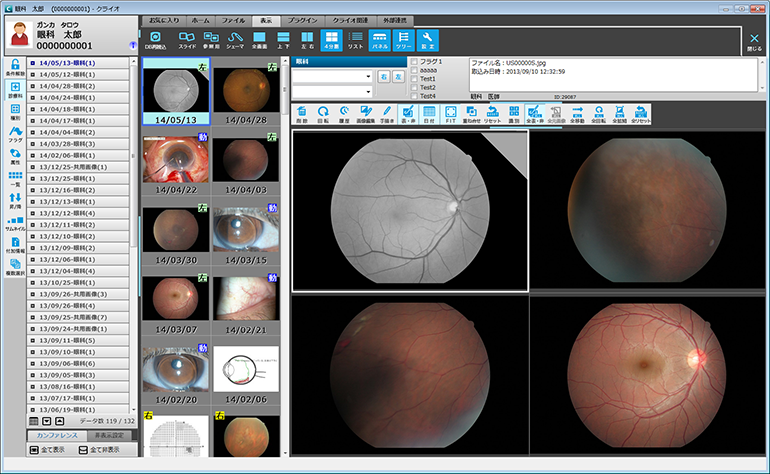Click the DB再読込 reload icon
Viewport: 770px width, 474px height.
tap(155, 40)
